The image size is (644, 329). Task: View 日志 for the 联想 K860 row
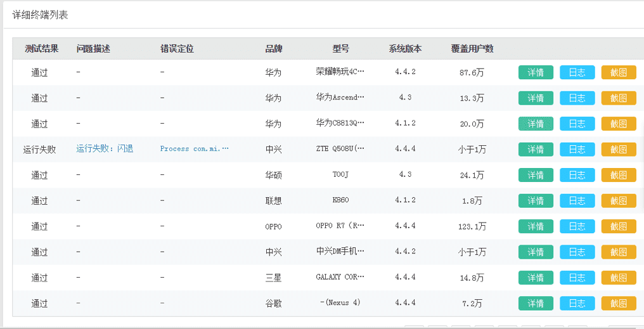tap(577, 201)
